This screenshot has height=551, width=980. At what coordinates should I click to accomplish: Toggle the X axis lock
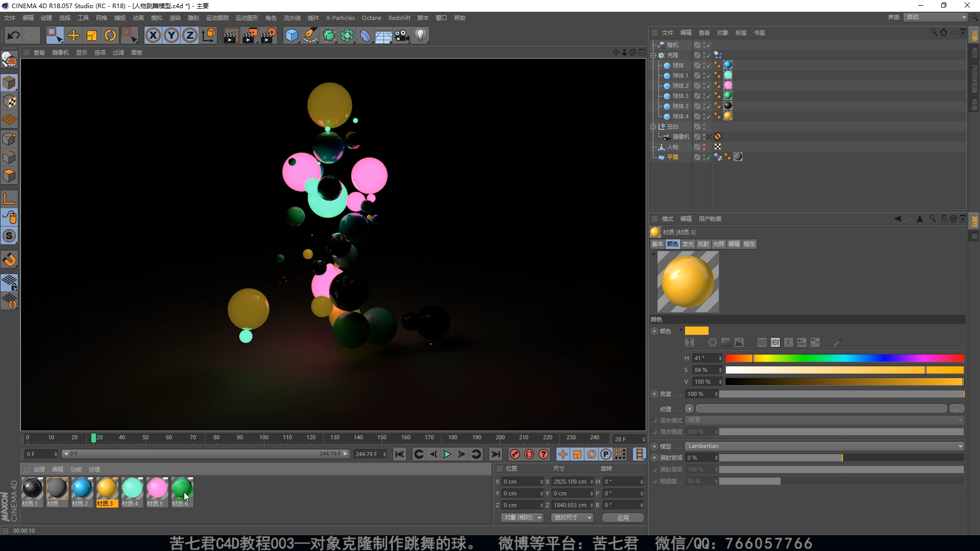pyautogui.click(x=153, y=35)
